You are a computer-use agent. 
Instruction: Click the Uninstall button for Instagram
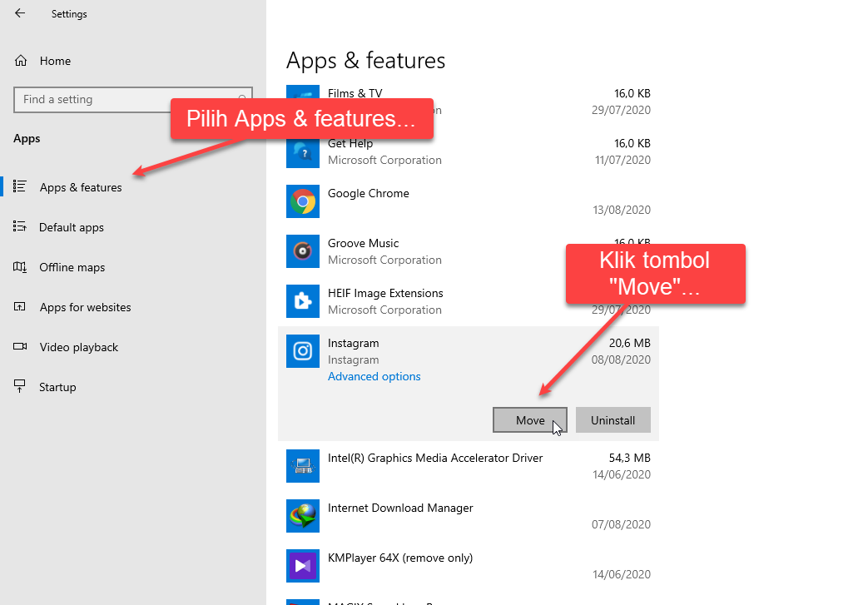[613, 419]
